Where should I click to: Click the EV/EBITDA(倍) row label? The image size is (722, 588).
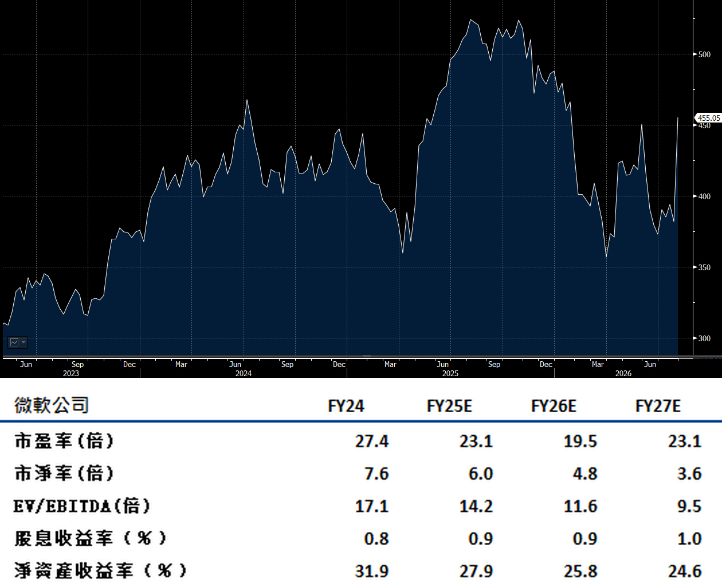pyautogui.click(x=82, y=506)
